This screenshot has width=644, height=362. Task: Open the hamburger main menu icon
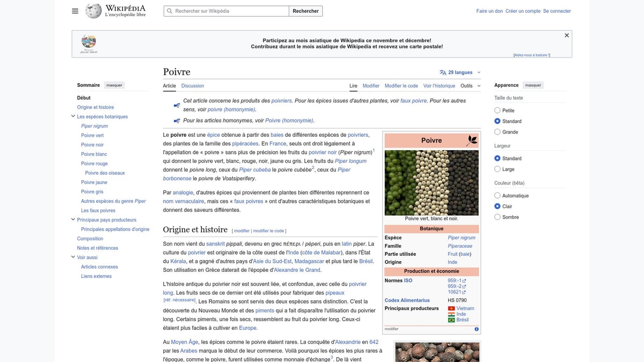point(75,11)
